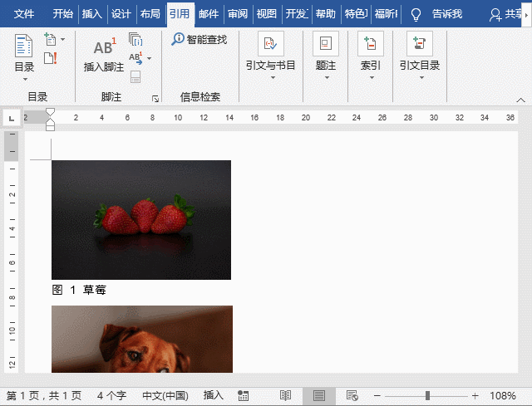Switch to Web Layout view
Viewport: 532px width, 406px height.
pos(351,395)
